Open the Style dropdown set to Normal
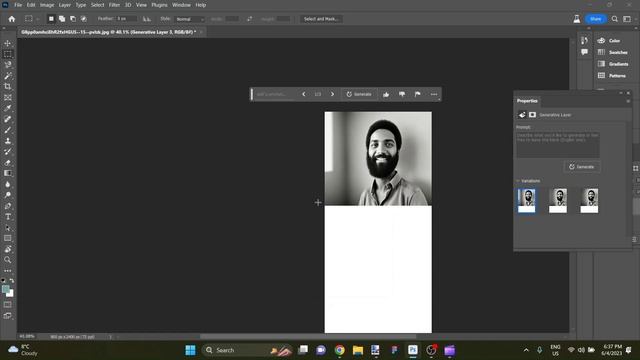 tap(189, 19)
